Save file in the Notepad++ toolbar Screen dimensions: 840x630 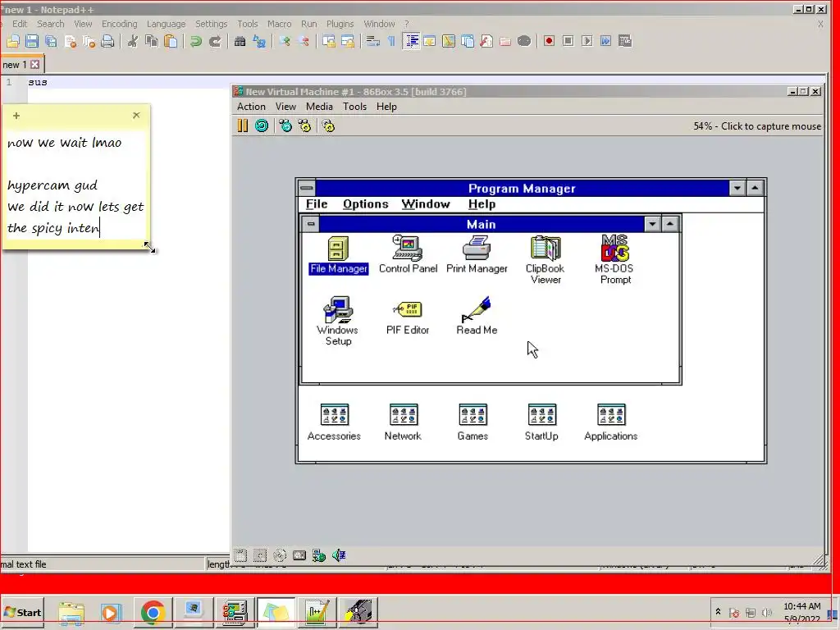pyautogui.click(x=32, y=41)
